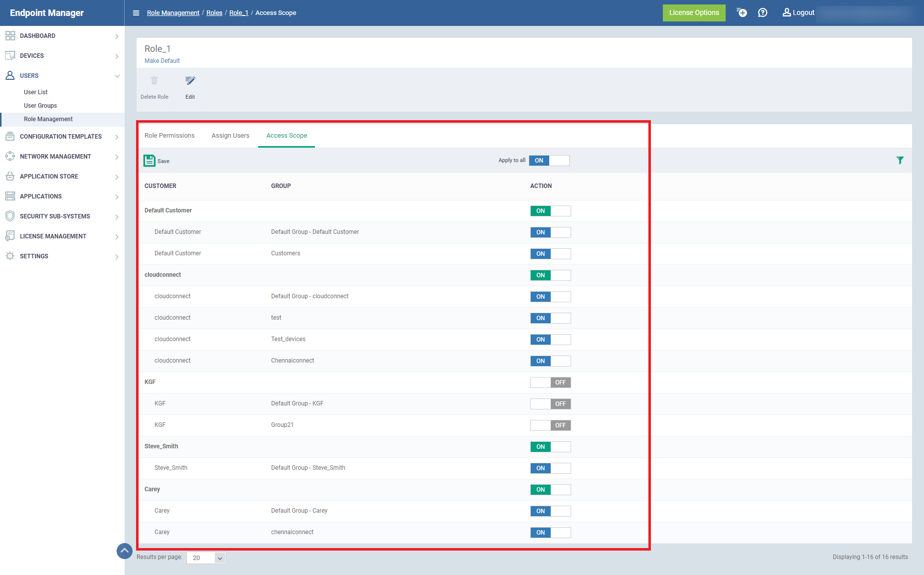Open the Role Management breadcrumb link
The height and width of the screenshot is (575, 924).
click(173, 13)
